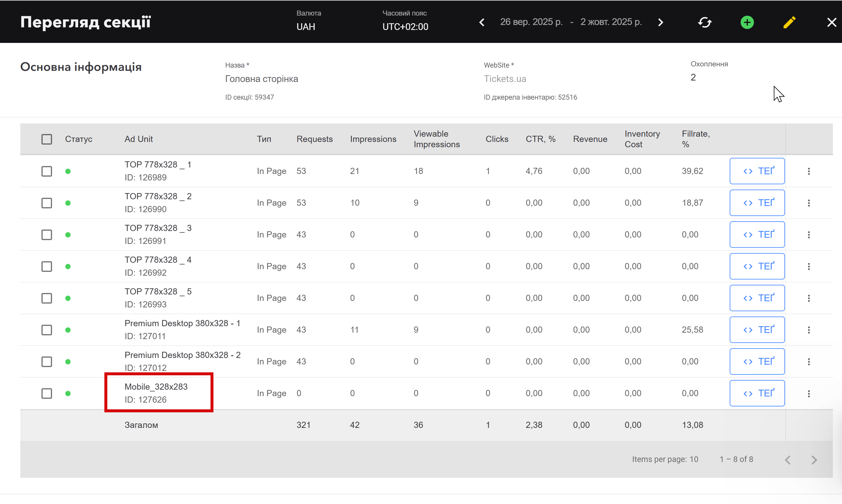Select the Mobile_328x283 row checkbox
842x504 pixels.
coord(47,393)
